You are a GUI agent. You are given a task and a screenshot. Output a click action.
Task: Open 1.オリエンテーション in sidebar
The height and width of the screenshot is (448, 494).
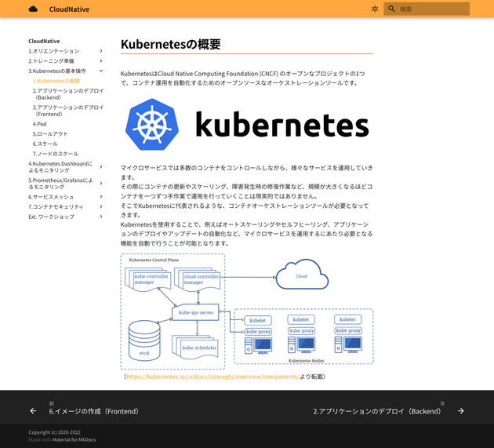point(53,51)
